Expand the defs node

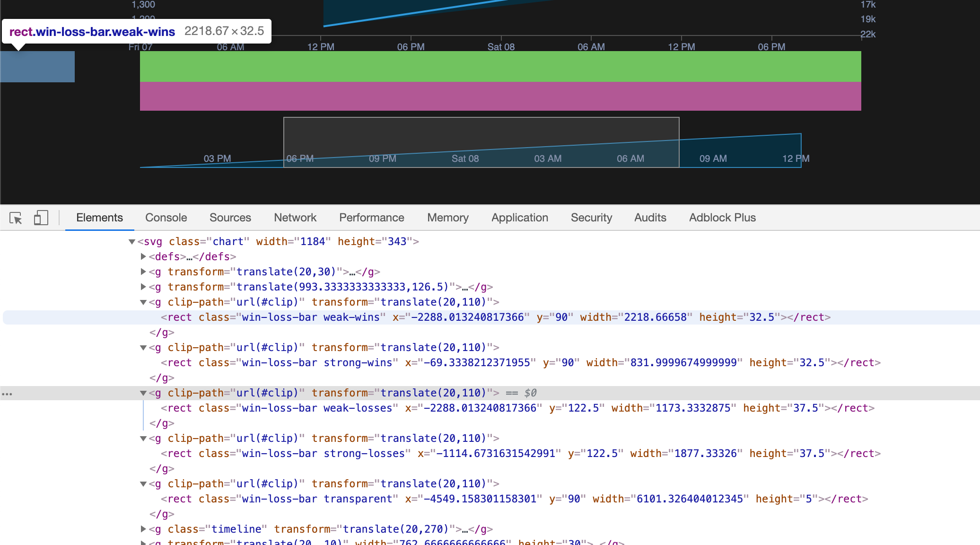tap(143, 256)
